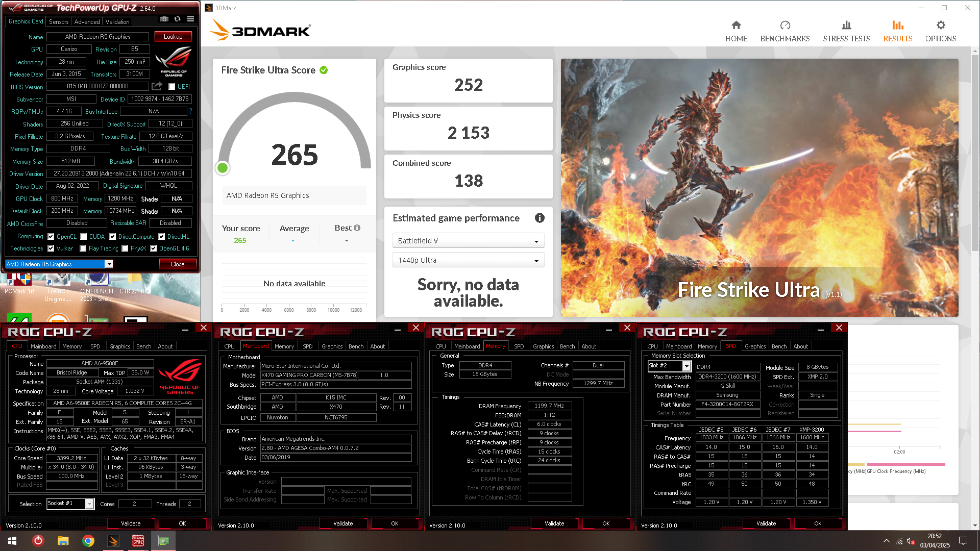
Task: Open 3DMark Benchmarks gauge icon
Action: coord(785,25)
